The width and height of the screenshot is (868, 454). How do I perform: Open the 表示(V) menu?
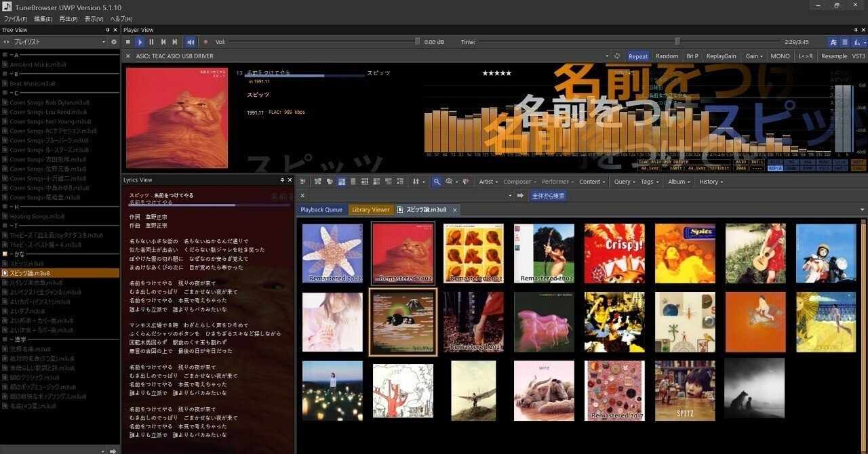pos(94,19)
